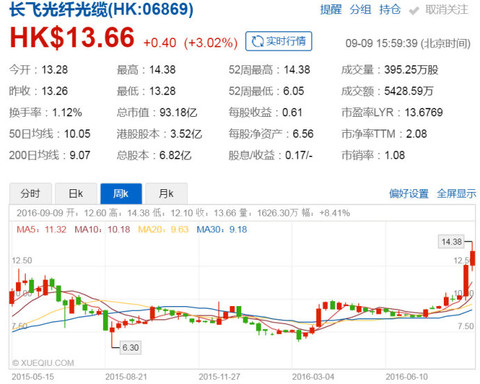Open 偏好设置 chart preferences
Viewport: 480px width, 384px height.
click(x=409, y=194)
